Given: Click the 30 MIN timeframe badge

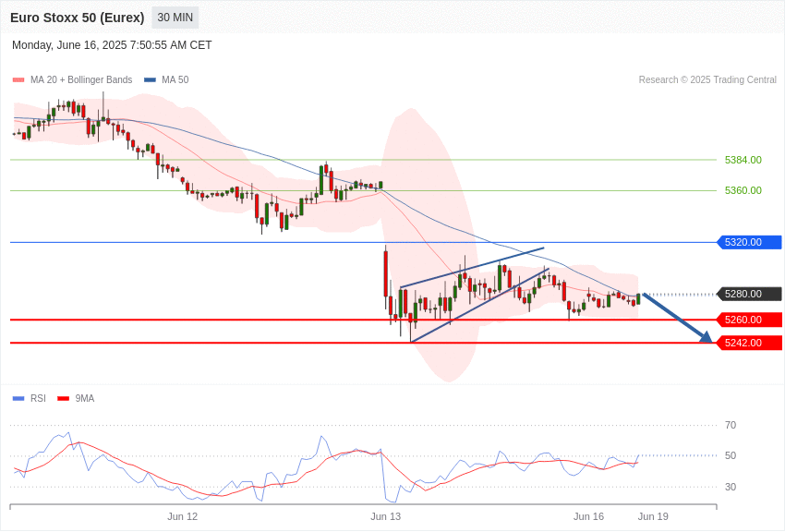Looking at the screenshot, I should coord(175,18).
